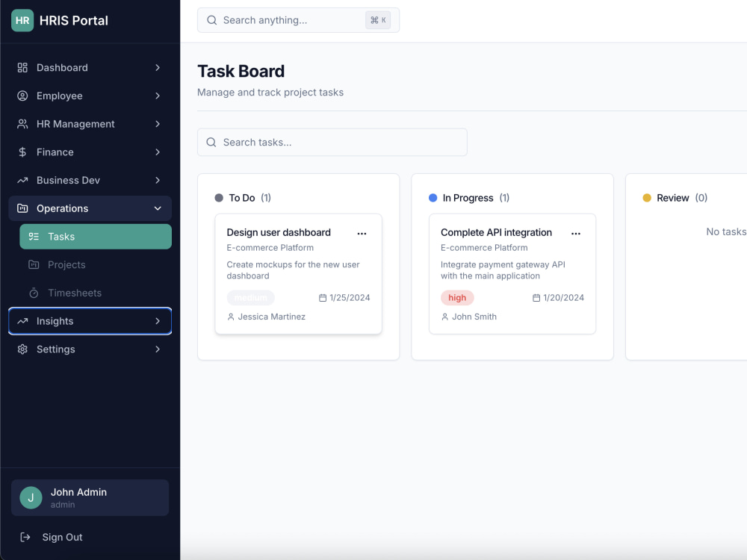747x560 pixels.
Task: Click the Dashboard grid icon
Action: [x=22, y=68]
